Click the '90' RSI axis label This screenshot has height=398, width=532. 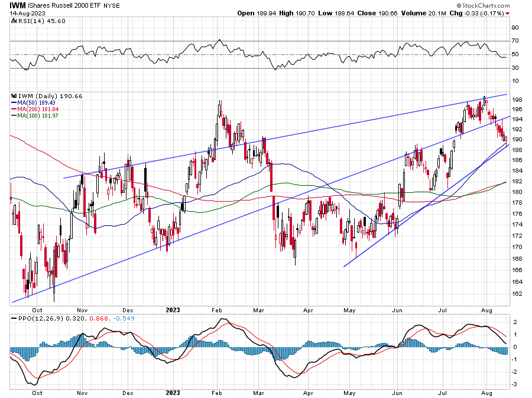pos(515,28)
